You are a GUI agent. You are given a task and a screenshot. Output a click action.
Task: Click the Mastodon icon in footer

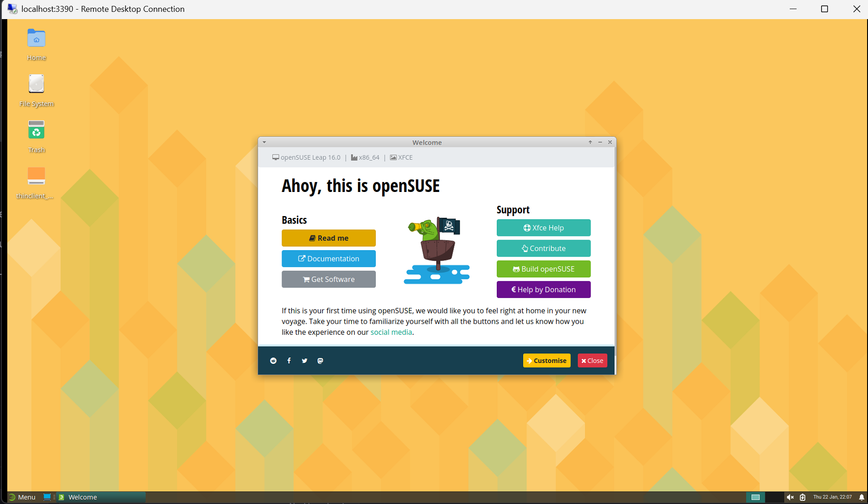(320, 361)
